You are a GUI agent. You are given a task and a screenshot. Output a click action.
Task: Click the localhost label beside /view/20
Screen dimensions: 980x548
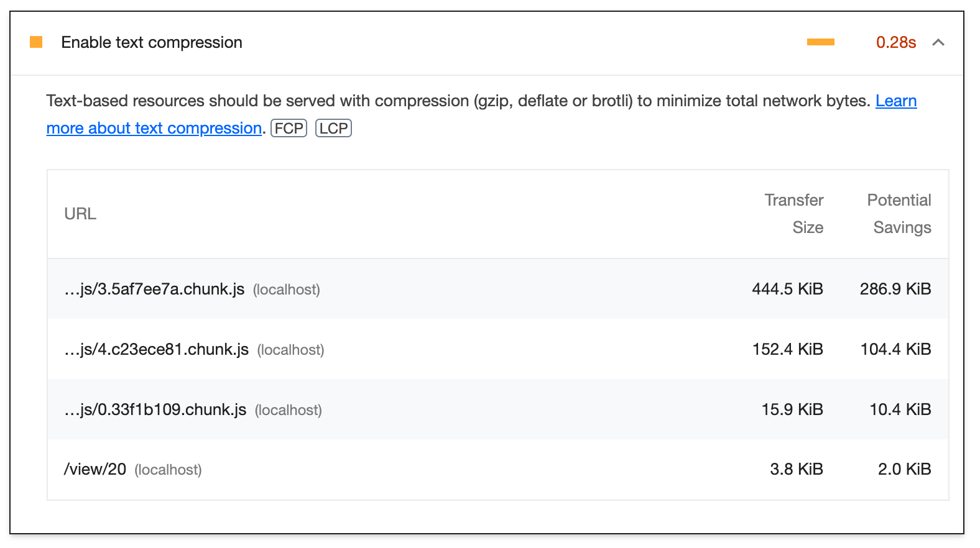(168, 470)
